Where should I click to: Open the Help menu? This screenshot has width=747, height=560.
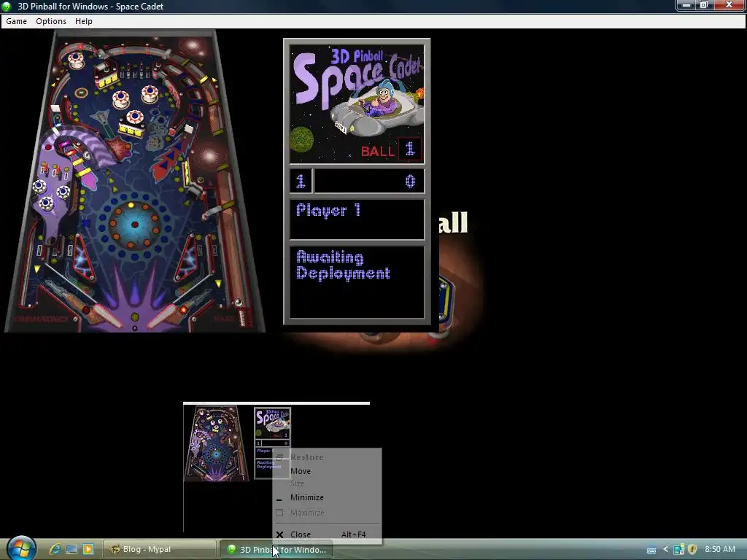pos(84,21)
